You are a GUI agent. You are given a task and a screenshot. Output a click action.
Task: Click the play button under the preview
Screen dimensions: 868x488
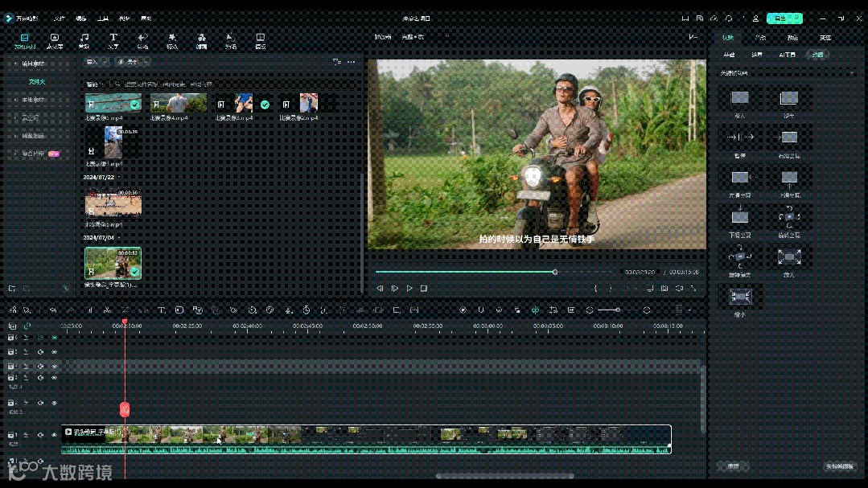(409, 288)
